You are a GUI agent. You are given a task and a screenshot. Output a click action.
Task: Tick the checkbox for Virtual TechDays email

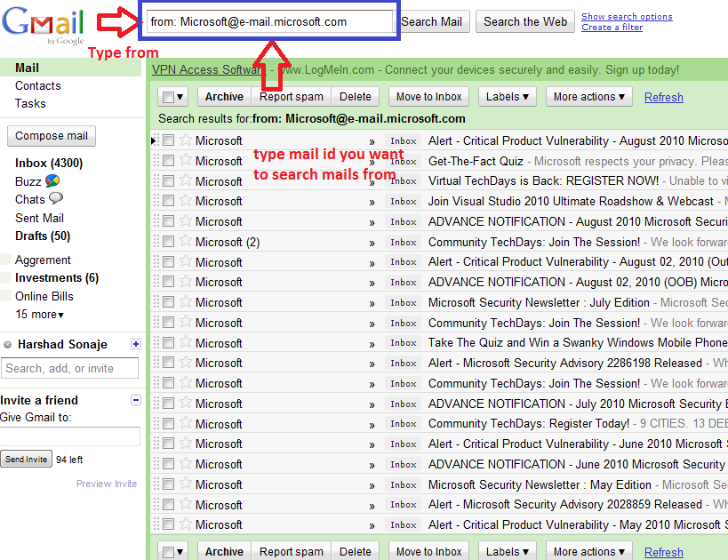coord(169,180)
